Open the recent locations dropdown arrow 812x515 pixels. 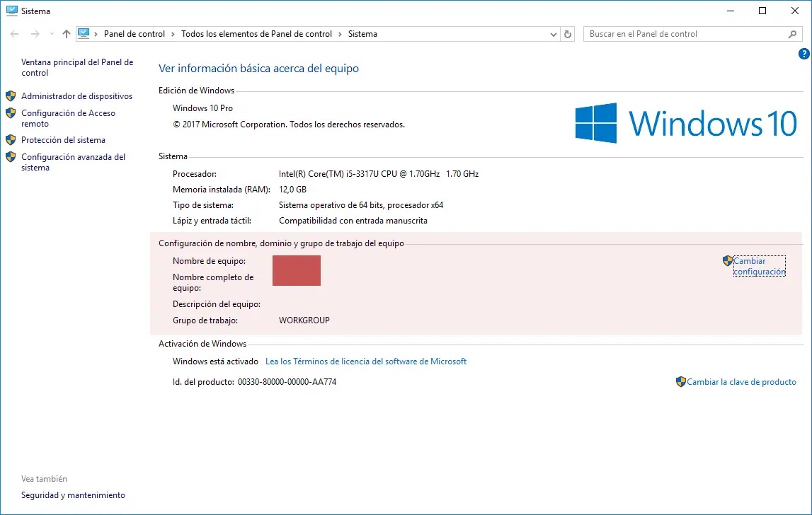point(52,34)
